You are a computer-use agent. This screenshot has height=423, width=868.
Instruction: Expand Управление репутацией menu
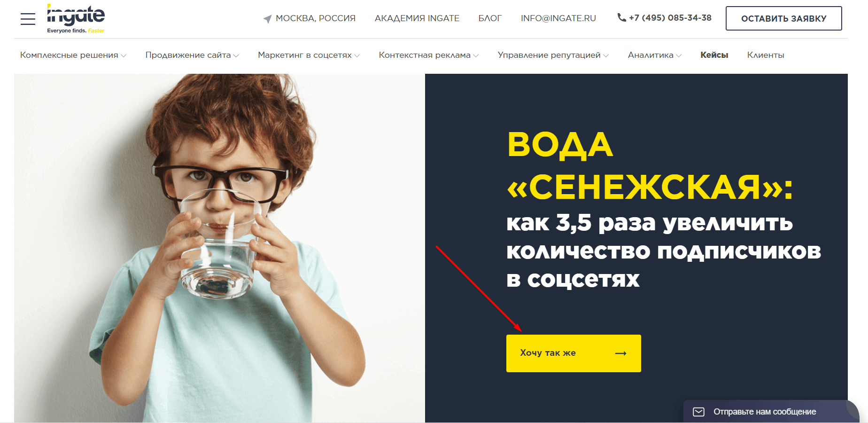click(x=553, y=55)
